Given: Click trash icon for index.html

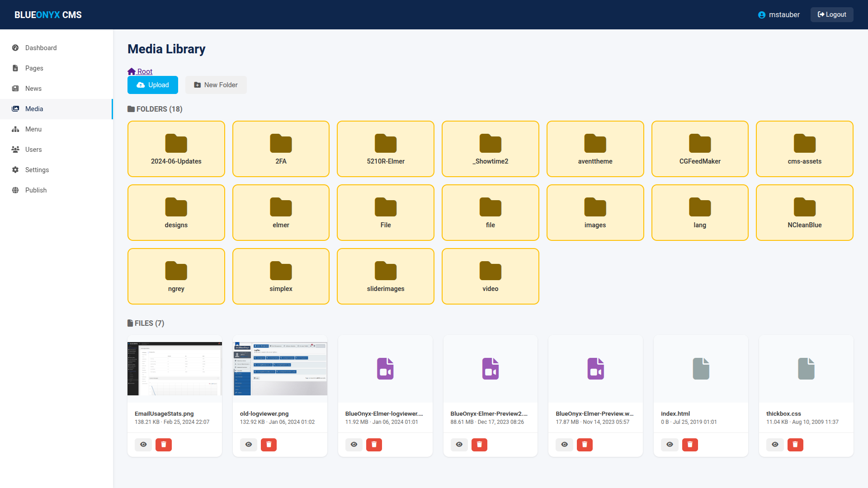Looking at the screenshot, I should coord(689,445).
